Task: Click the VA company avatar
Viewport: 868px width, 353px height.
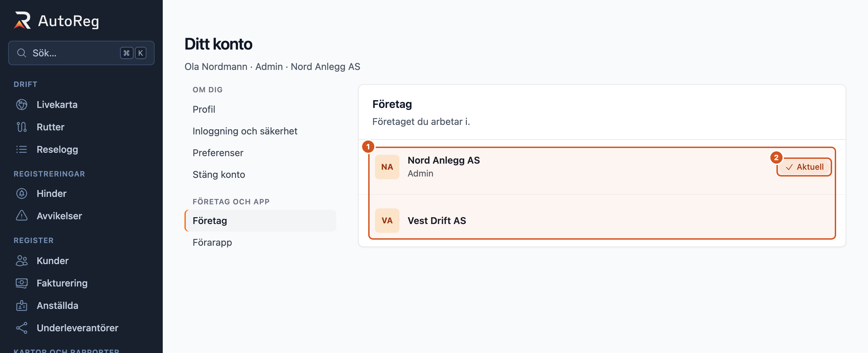Action: 387,221
